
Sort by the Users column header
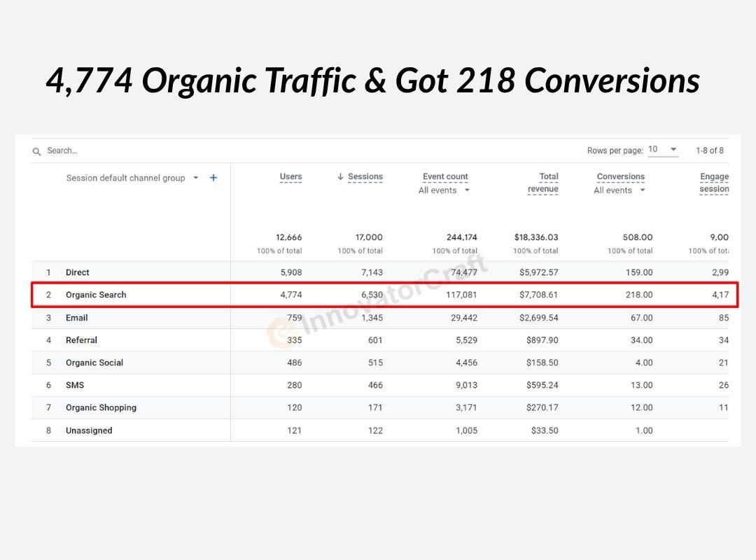(x=290, y=177)
